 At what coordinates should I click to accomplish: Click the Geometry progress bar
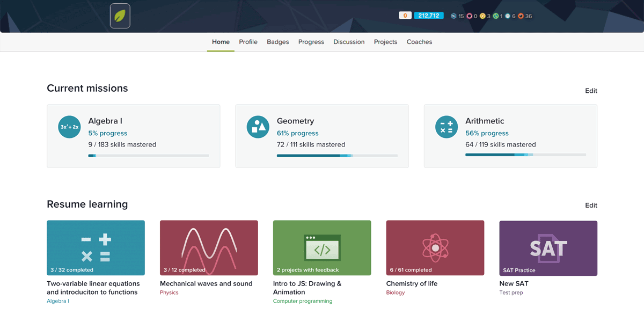tap(337, 156)
